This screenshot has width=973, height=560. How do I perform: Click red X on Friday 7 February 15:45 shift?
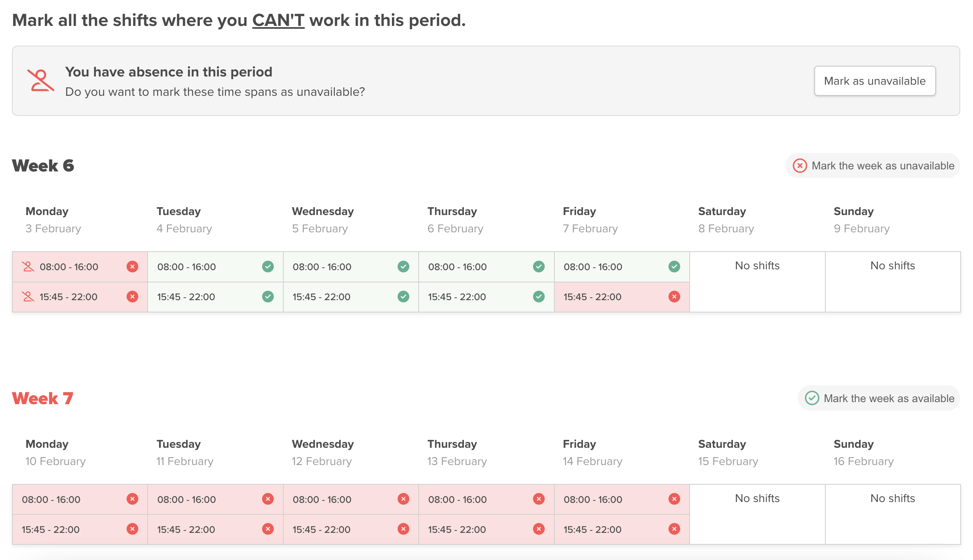(x=674, y=296)
